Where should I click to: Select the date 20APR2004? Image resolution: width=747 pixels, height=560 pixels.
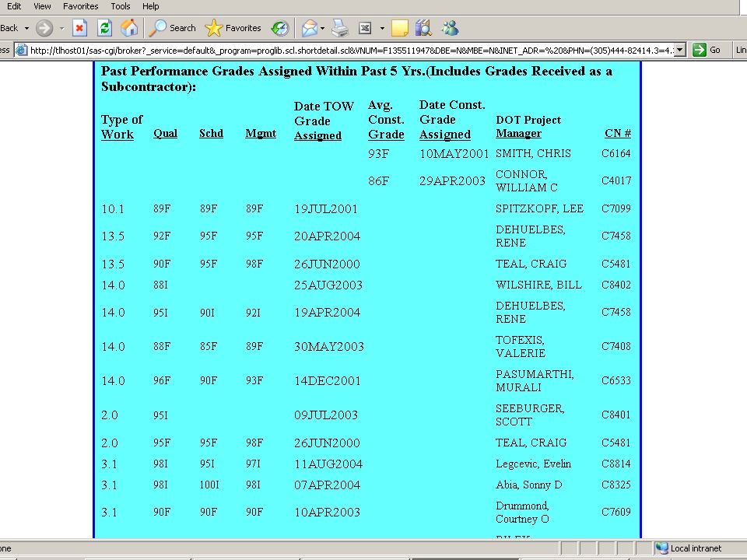328,236
